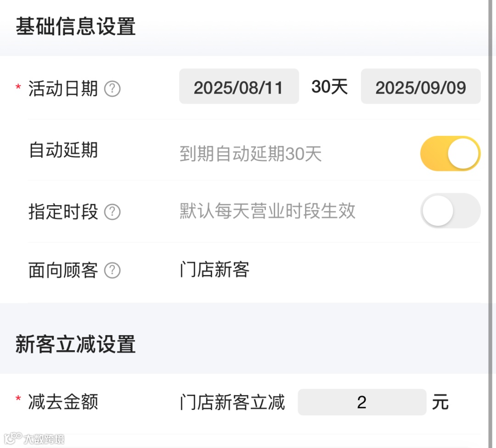The image size is (496, 448).
Task: Click the 30天 duration label
Action: click(329, 86)
